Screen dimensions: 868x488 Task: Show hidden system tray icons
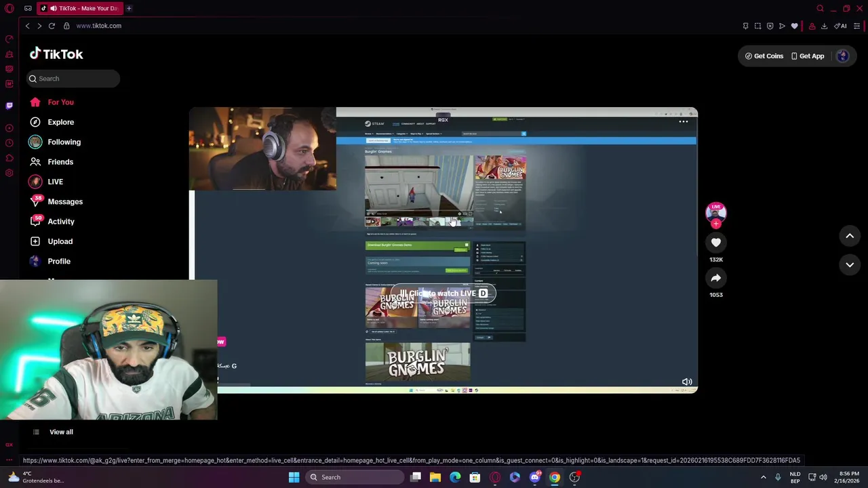pyautogui.click(x=763, y=477)
